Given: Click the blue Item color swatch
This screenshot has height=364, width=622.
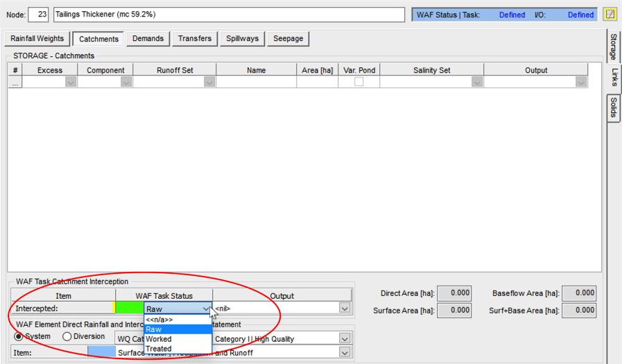Looking at the screenshot, I should (x=101, y=352).
